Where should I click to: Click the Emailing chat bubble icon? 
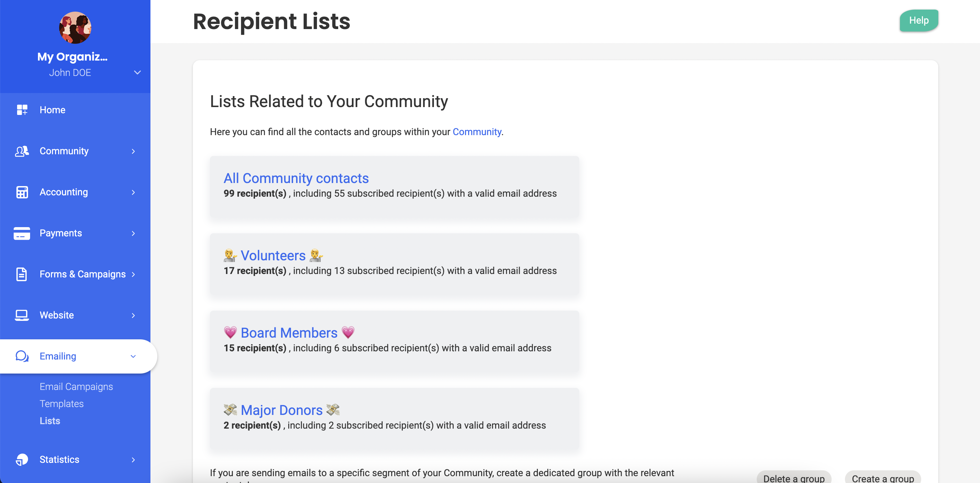point(22,356)
